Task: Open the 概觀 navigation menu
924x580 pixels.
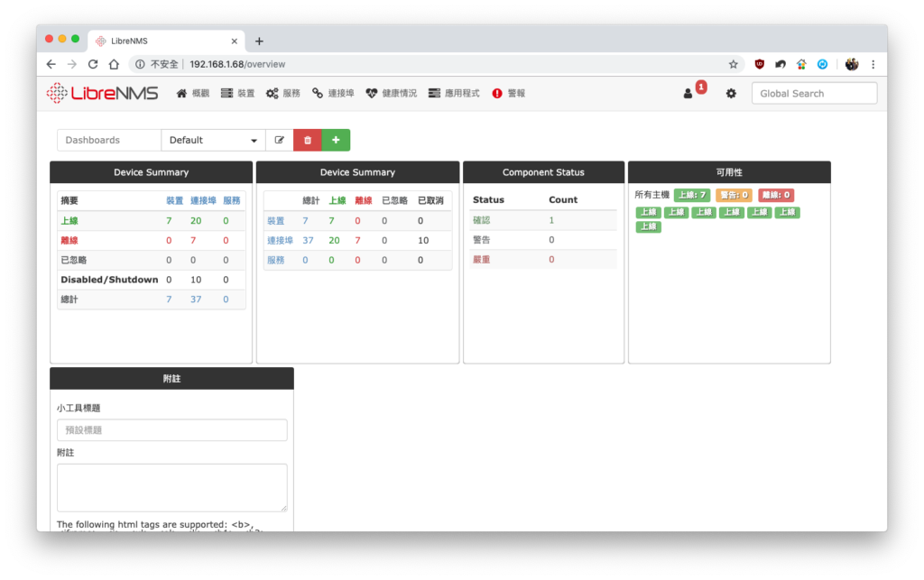Action: click(193, 93)
